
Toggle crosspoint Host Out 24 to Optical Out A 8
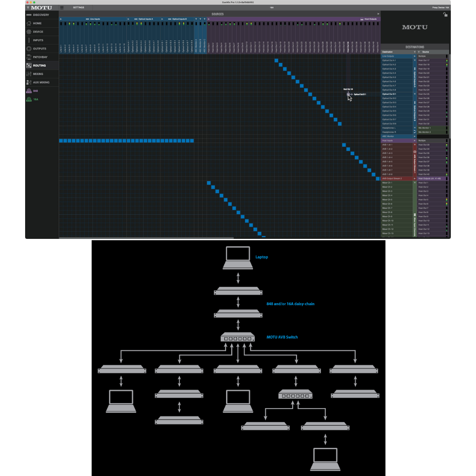pyautogui.click(x=306, y=90)
